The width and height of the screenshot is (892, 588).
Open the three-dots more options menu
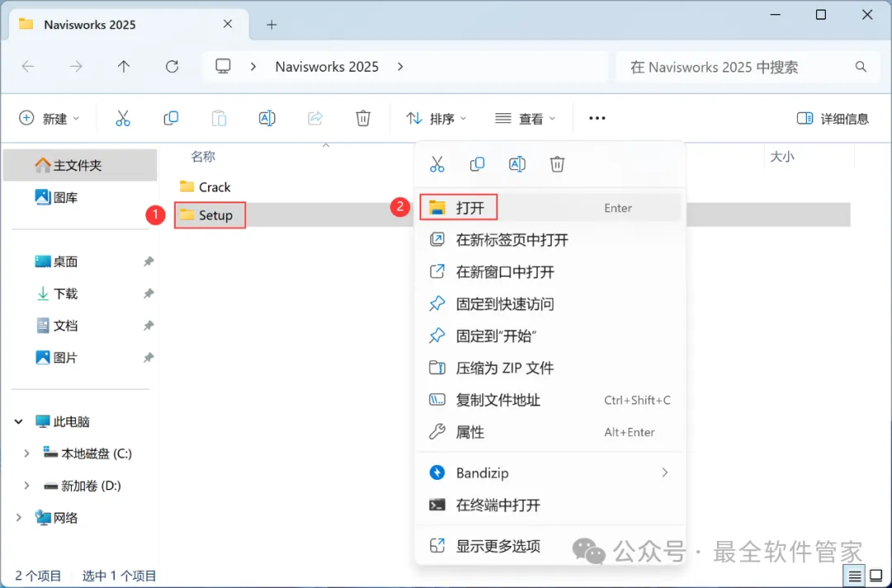click(x=597, y=118)
